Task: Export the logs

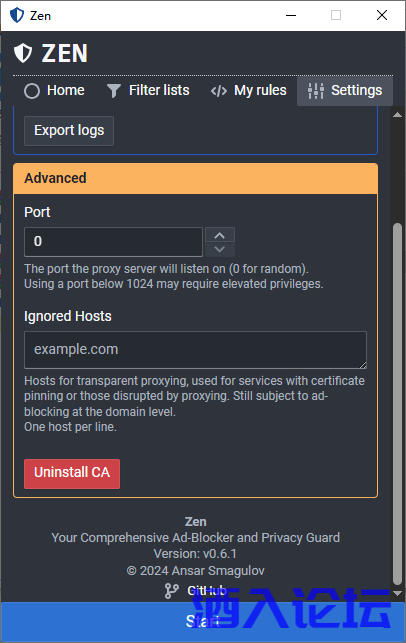Action: 69,131
